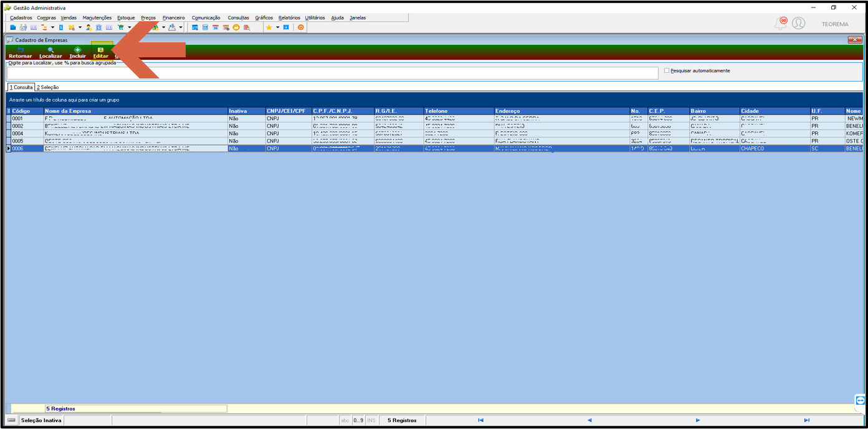The height and width of the screenshot is (429, 868).
Task: Open the notification bell with red badge
Action: 781,23
